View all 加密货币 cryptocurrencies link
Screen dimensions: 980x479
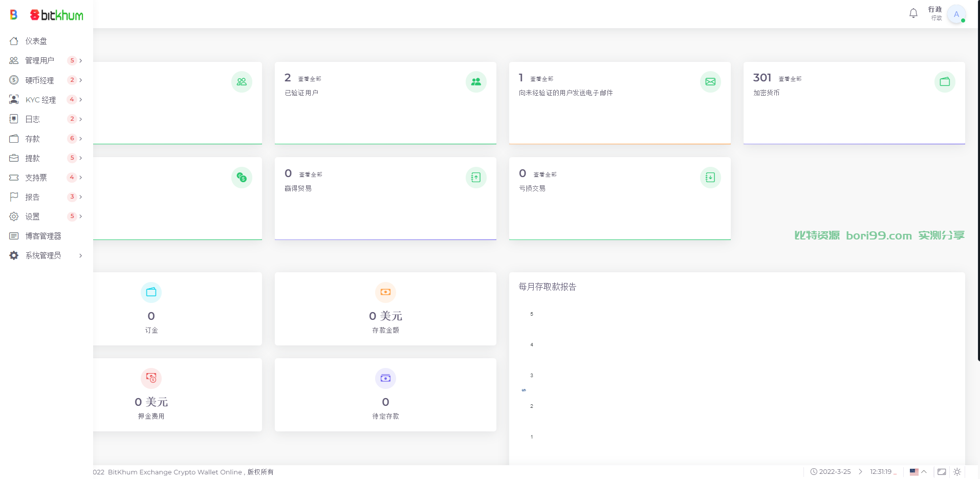pyautogui.click(x=790, y=79)
